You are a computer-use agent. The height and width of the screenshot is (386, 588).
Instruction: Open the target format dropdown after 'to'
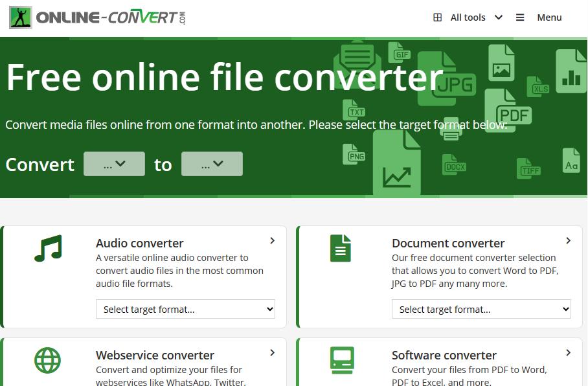coord(212,164)
